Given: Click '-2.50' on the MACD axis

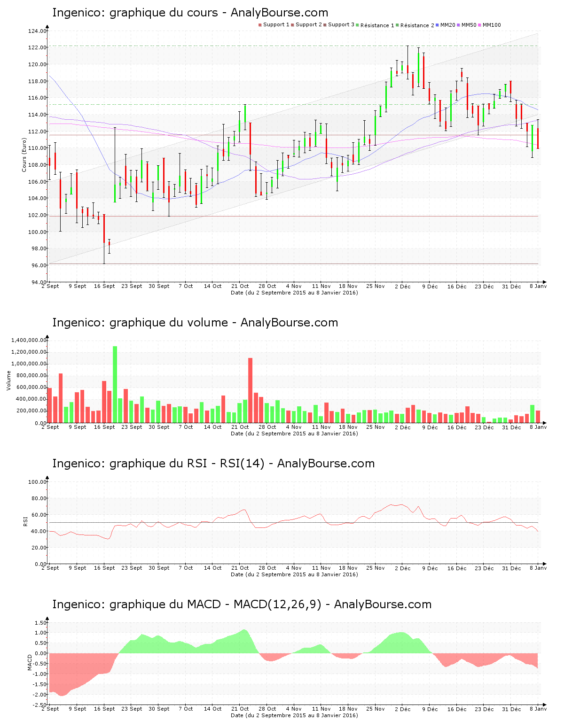Looking at the screenshot, I should [40, 705].
